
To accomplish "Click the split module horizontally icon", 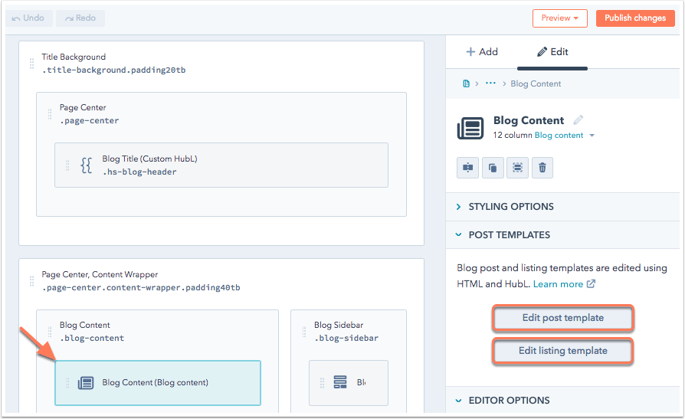I will pos(468,167).
